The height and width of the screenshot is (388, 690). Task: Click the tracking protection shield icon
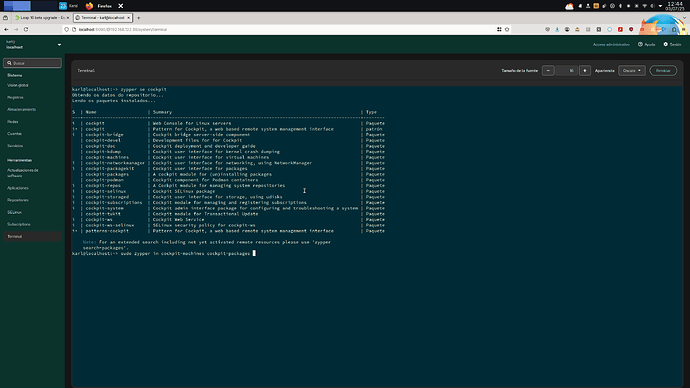67,29
